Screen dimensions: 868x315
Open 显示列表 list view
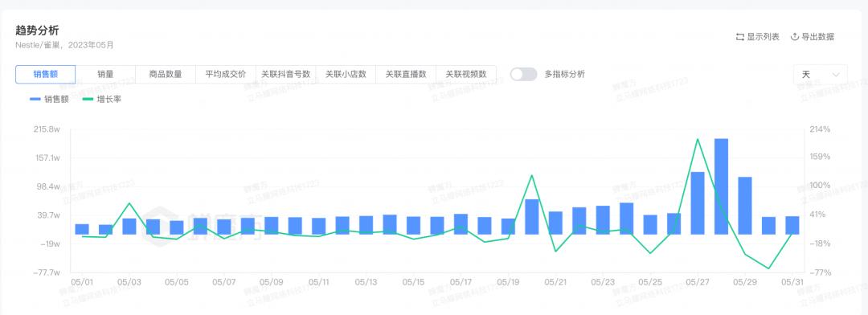(757, 37)
